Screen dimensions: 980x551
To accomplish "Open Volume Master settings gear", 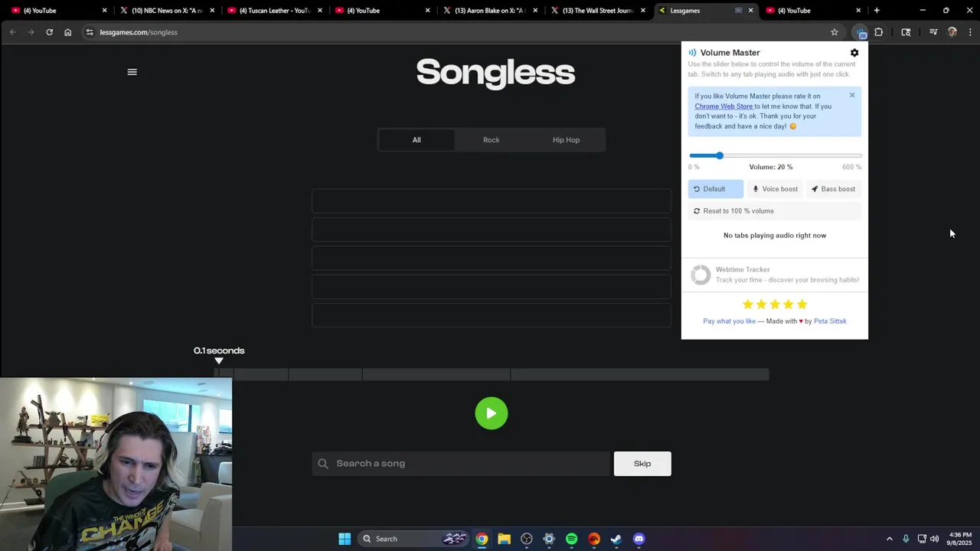I will click(x=854, y=53).
